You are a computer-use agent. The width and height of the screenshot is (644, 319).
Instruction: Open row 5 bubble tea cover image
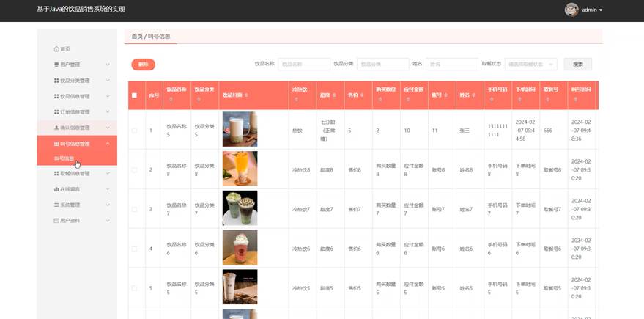pos(240,287)
